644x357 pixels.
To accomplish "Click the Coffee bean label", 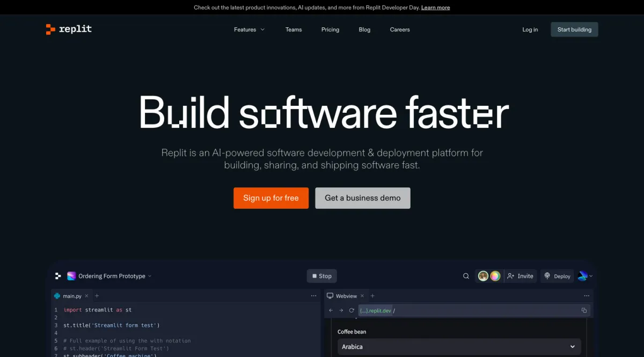I will [x=352, y=332].
